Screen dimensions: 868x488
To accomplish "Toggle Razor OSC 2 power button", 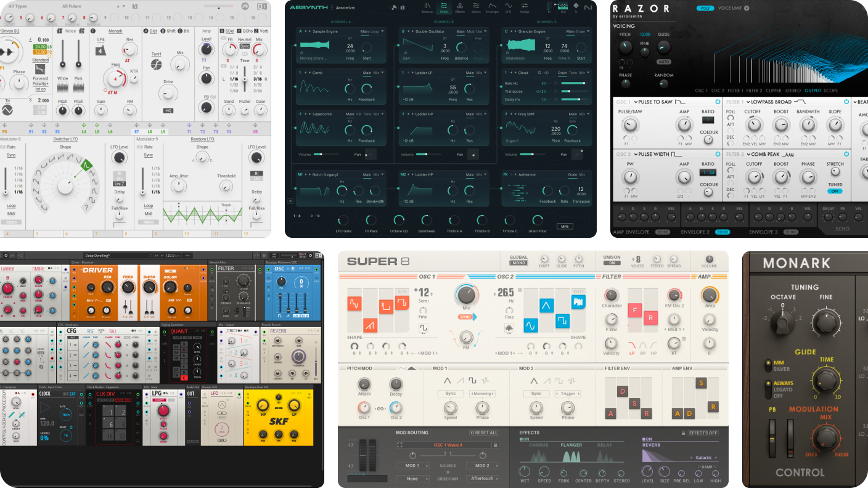I will 718,153.
